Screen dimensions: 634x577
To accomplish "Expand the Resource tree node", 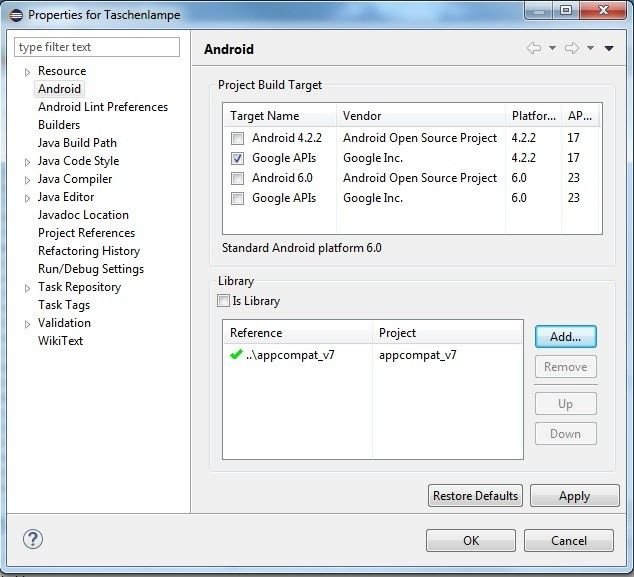I will point(27,72).
